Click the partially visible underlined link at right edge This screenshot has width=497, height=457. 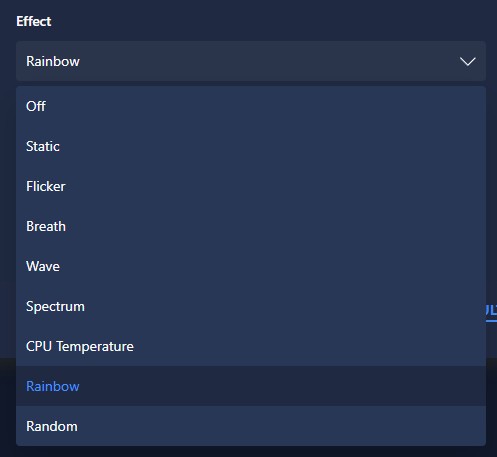click(x=491, y=312)
